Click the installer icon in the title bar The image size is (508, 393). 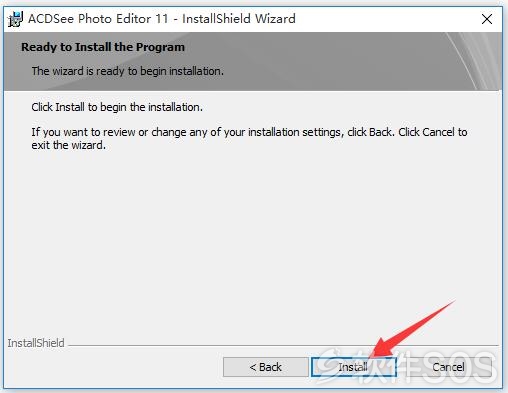pos(15,19)
